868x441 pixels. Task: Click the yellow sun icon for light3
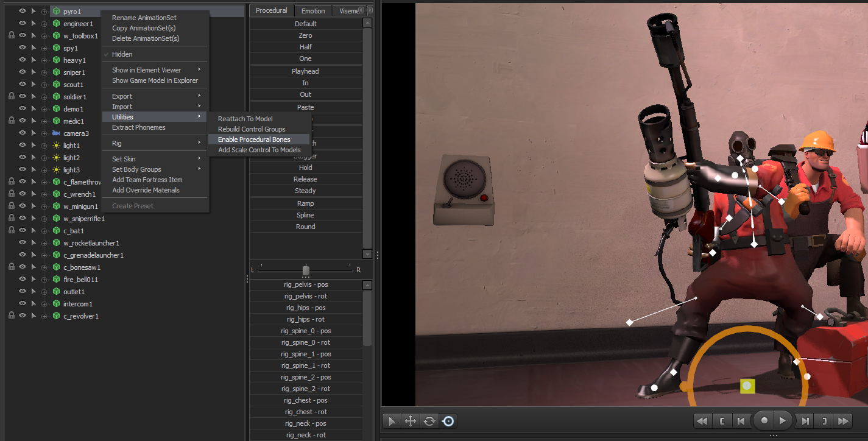[x=56, y=170]
